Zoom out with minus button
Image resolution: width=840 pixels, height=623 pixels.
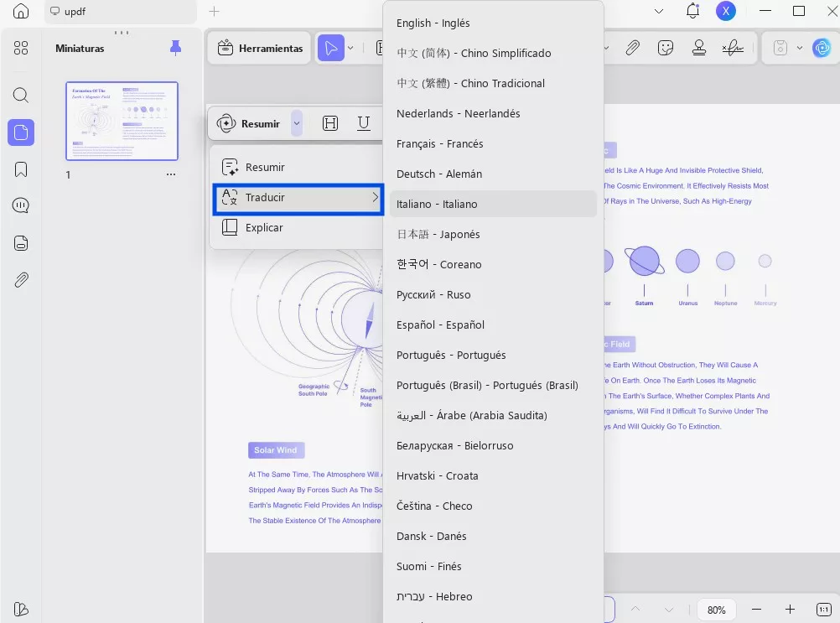[x=756, y=610]
